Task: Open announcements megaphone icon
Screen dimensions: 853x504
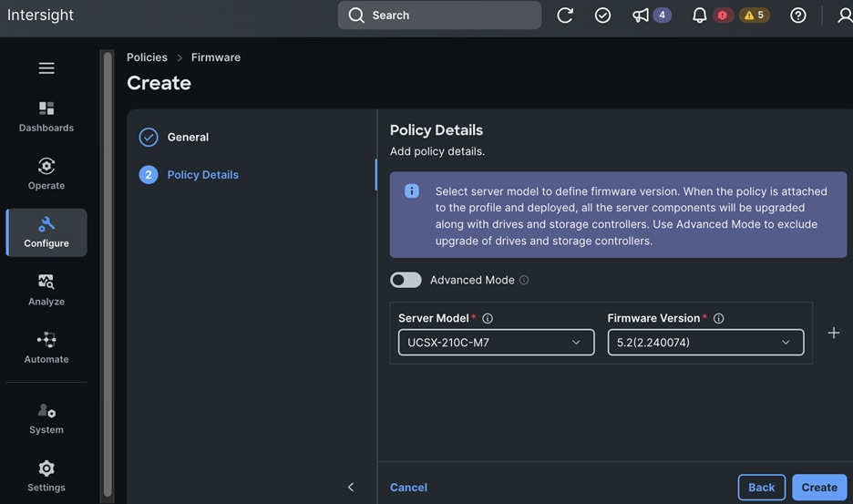Action: [x=641, y=15]
